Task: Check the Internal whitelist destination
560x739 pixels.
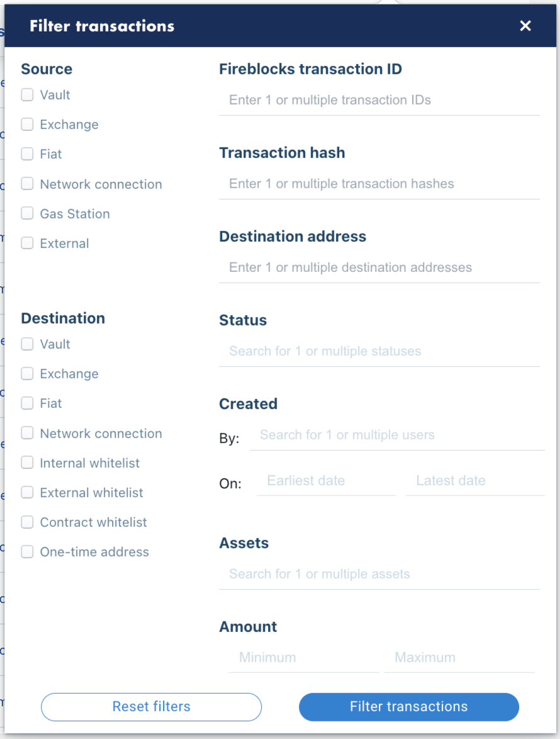Action: (27, 463)
